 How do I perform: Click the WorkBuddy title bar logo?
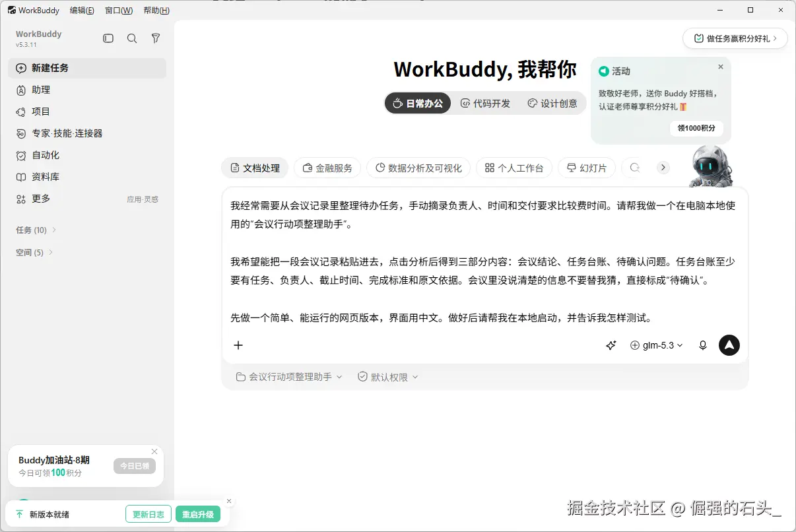(12, 11)
